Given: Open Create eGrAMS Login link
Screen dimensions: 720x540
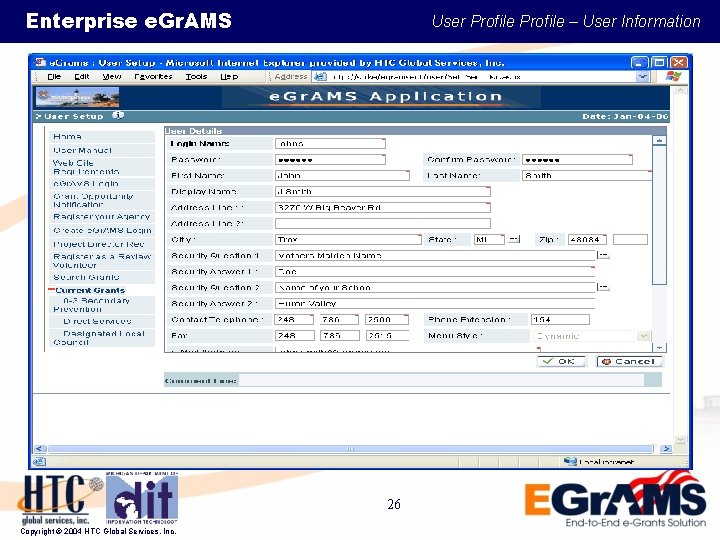Looking at the screenshot, I should tap(102, 230).
